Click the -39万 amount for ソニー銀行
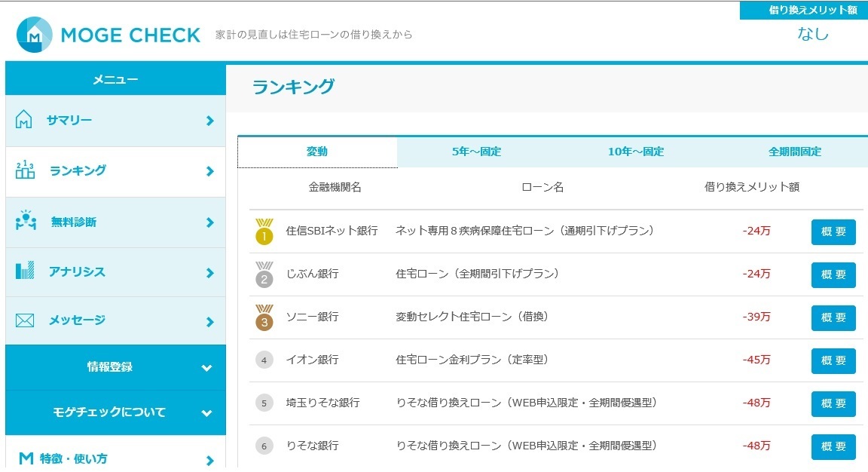Image resolution: width=868 pixels, height=472 pixels. pyautogui.click(x=756, y=317)
